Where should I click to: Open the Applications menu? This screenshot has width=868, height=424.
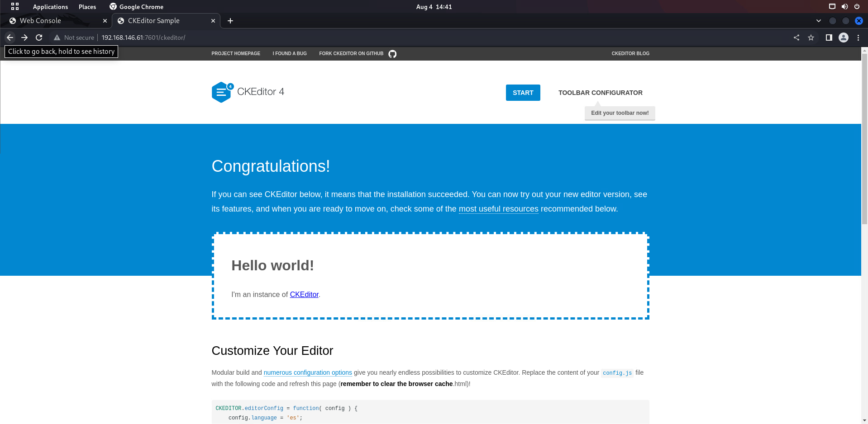pos(50,7)
